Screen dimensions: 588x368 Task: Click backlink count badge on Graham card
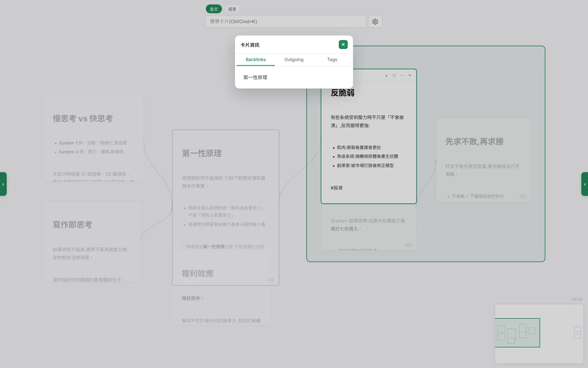click(x=409, y=245)
